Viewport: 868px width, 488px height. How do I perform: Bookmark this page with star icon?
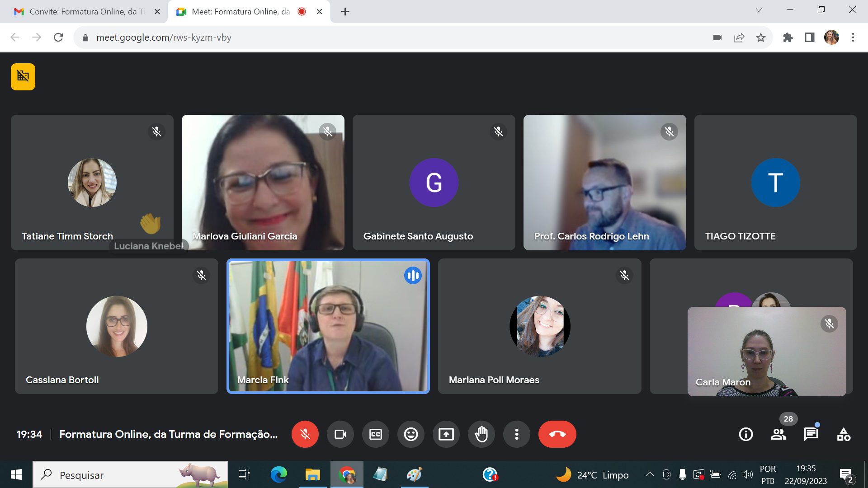pyautogui.click(x=761, y=38)
